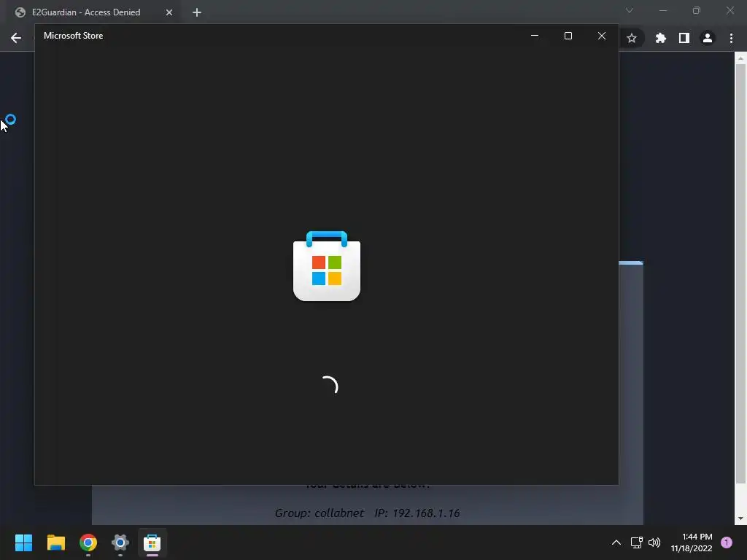This screenshot has width=747, height=560.
Task: Select the E2Guardian - Access Denied tab
Action: [x=86, y=12]
